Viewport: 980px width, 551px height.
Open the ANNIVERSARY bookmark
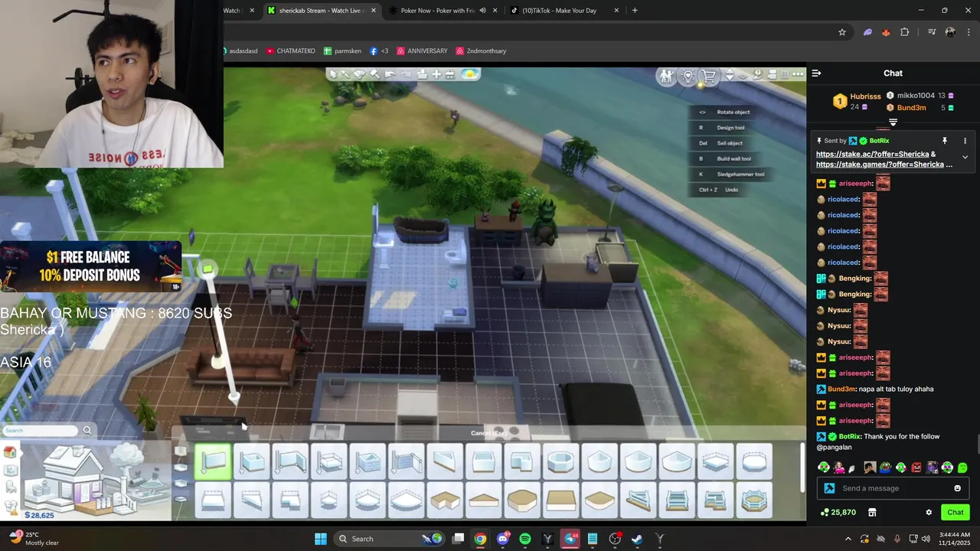pos(422,51)
